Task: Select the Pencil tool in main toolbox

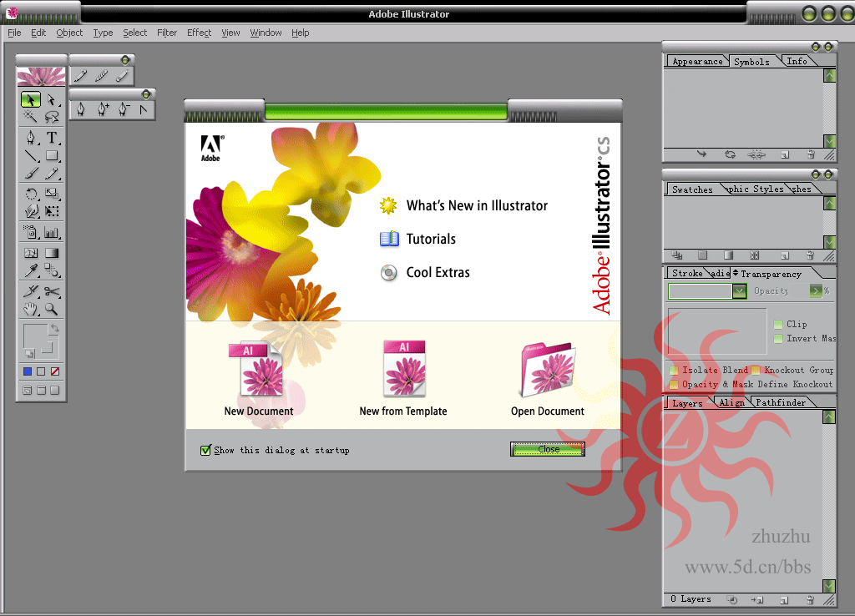Action: 51,174
